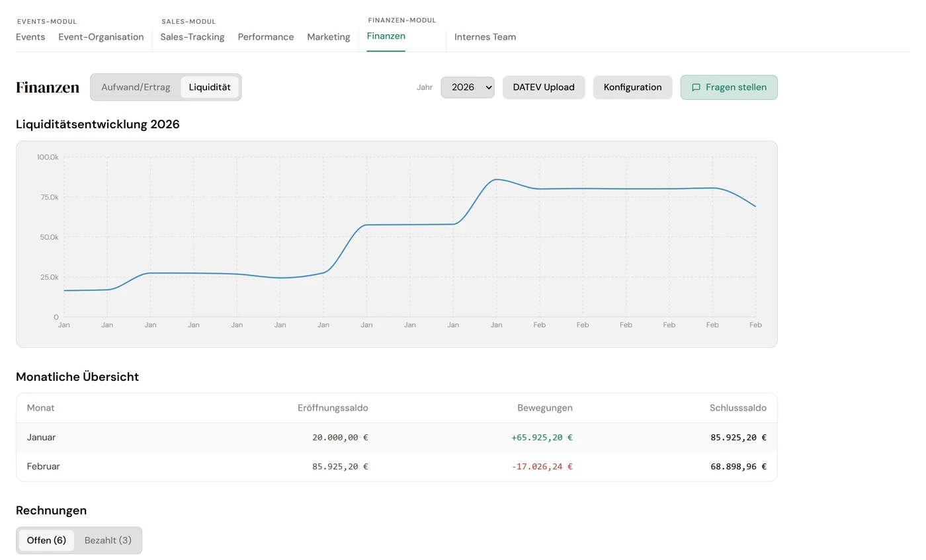Click the 100.0k axis label
Viewport: 926px width, 560px height.
(48, 157)
